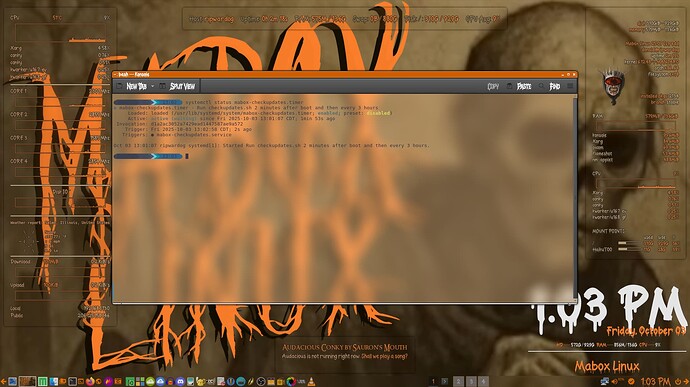
Task: Click Paste in the Konsole toolbar
Action: click(519, 87)
